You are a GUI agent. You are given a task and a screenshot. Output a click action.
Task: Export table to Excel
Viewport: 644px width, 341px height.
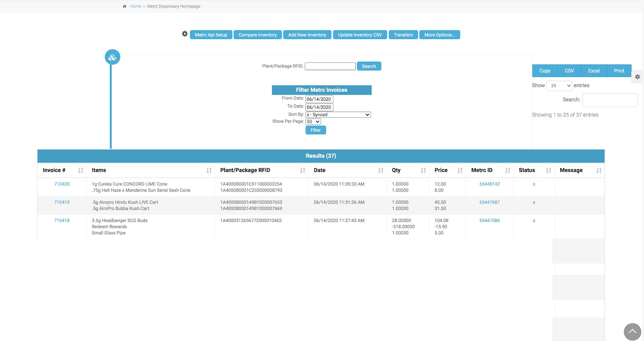point(594,71)
